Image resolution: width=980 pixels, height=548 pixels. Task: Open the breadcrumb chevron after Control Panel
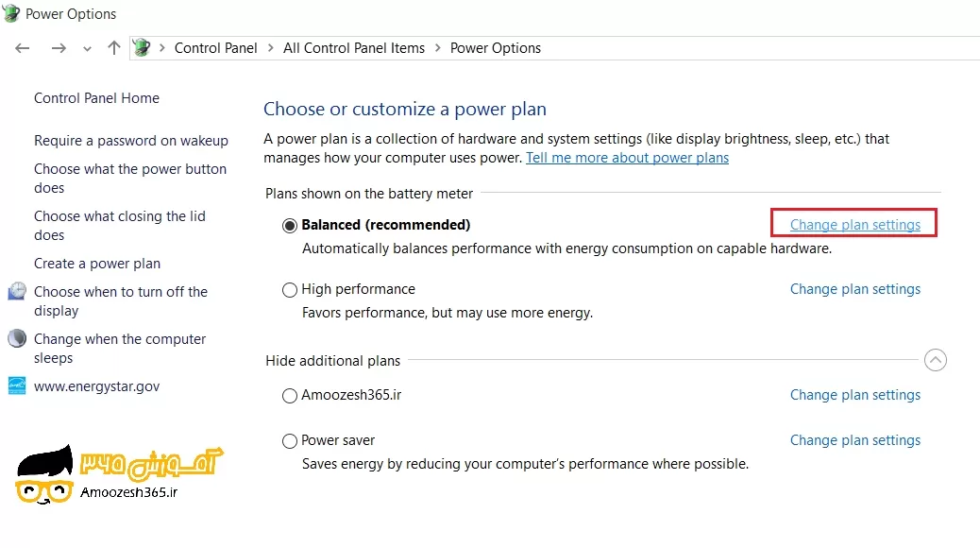coord(271,47)
